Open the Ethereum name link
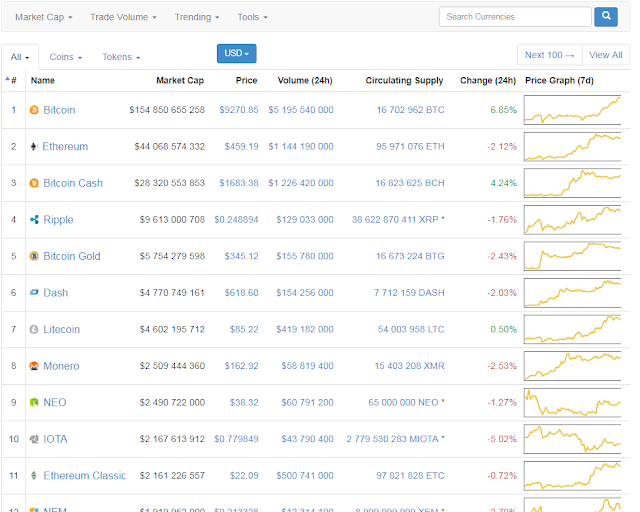Screen dimensions: 640x512 (x=65, y=146)
